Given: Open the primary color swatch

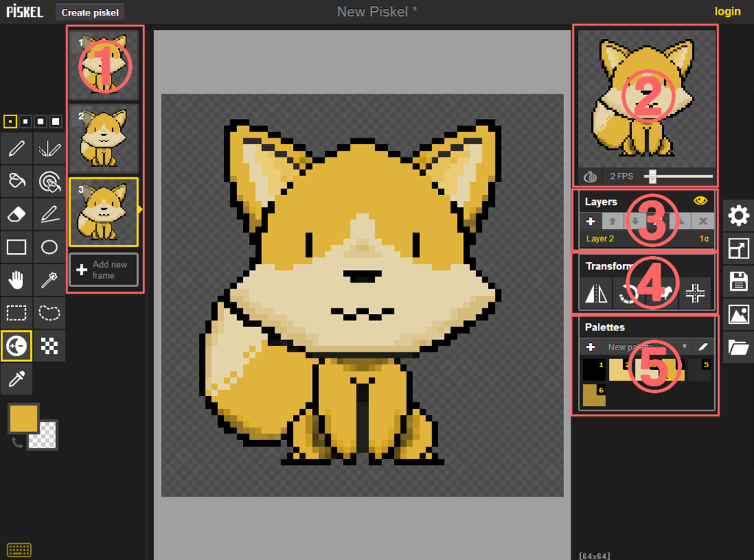Looking at the screenshot, I should point(23,418).
